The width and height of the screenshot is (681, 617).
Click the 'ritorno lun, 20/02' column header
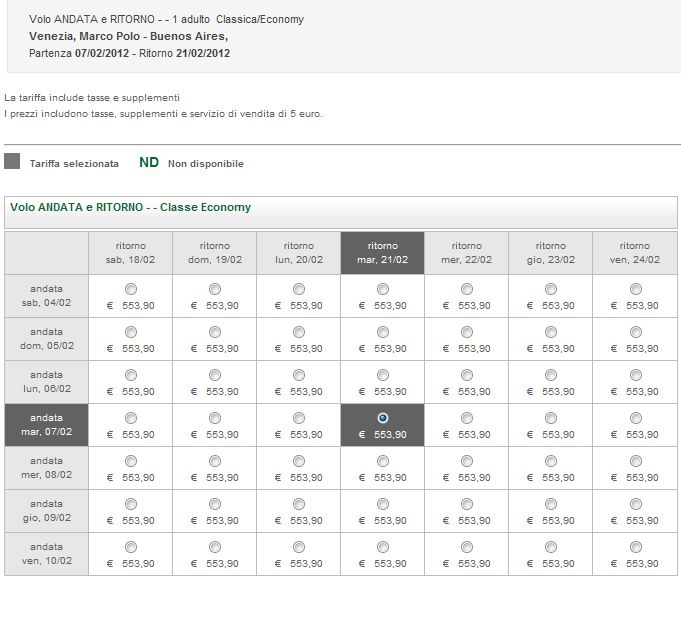(x=299, y=253)
